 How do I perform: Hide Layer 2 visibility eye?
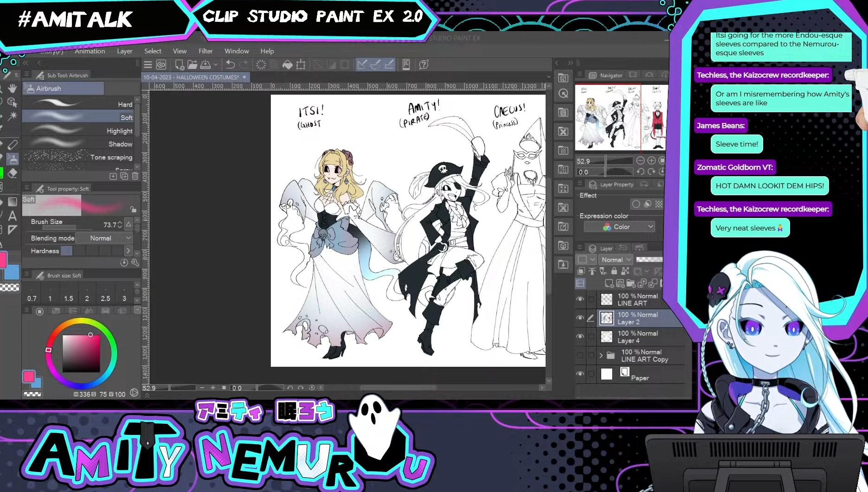[580, 318]
